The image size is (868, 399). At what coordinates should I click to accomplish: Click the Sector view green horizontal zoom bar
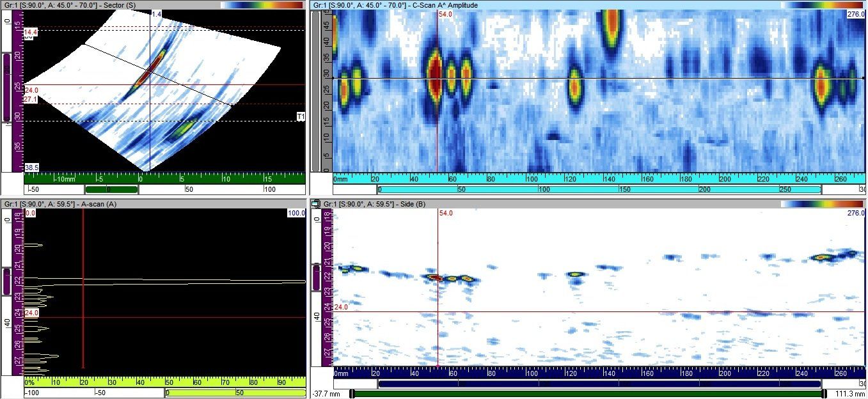tap(111, 190)
